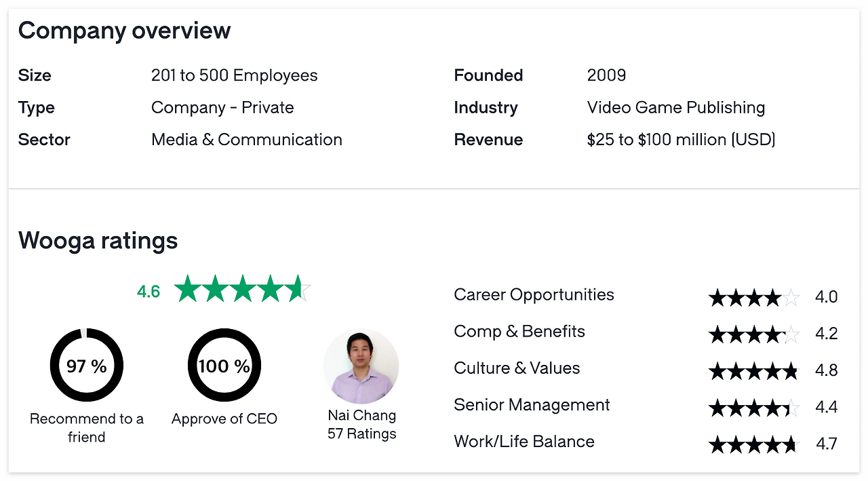Click the 57 Ratings text
868x481 pixels.
coord(361,434)
